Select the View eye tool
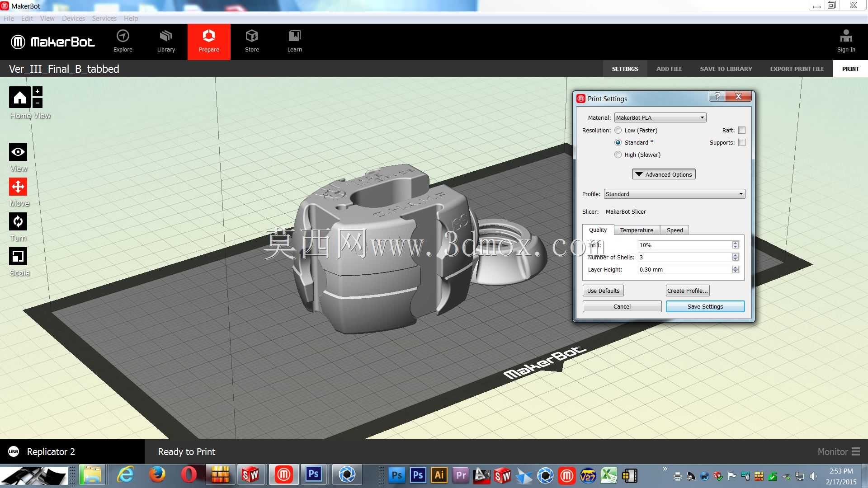 point(18,152)
